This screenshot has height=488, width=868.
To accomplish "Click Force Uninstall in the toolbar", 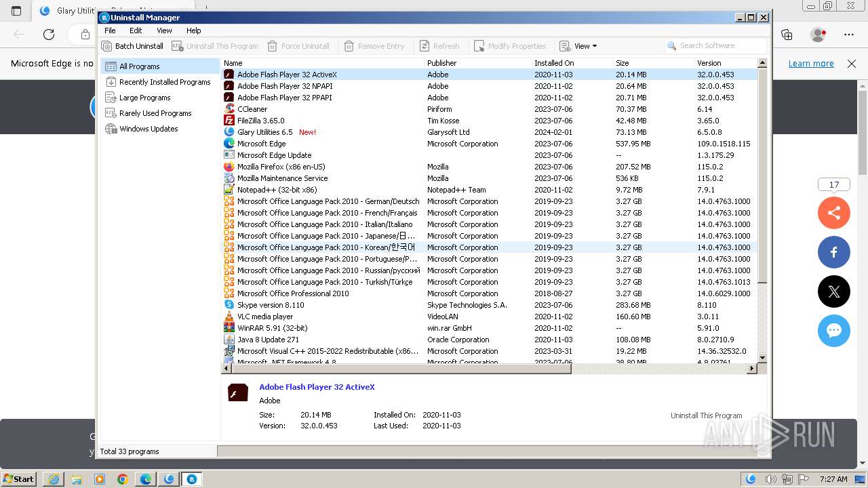I will coord(298,46).
